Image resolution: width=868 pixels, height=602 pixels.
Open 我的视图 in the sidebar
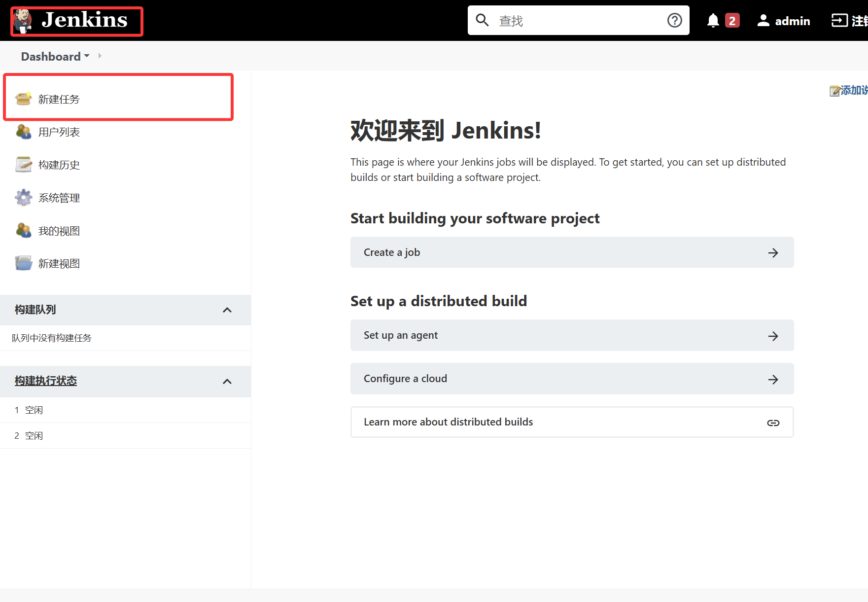click(59, 231)
